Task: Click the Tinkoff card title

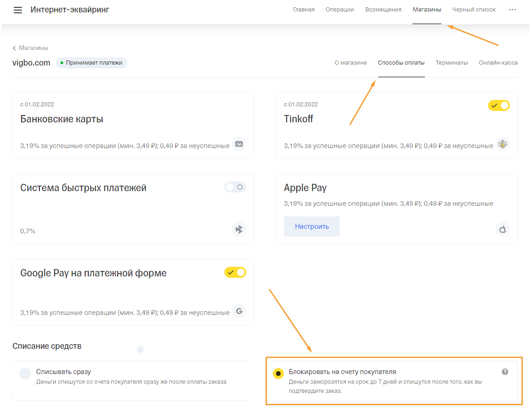Action: [x=299, y=119]
